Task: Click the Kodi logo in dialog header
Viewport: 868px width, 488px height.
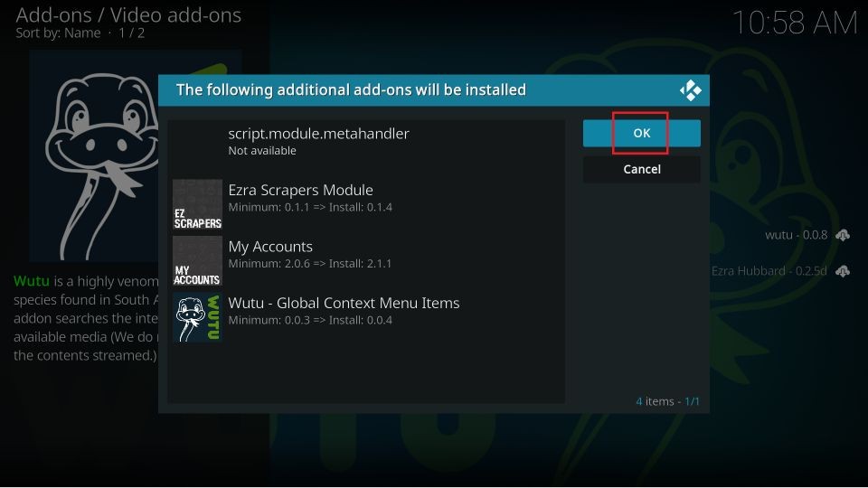Action: point(690,90)
